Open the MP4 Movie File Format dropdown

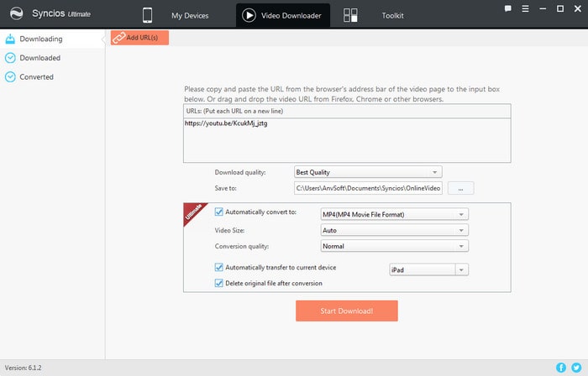395,214
